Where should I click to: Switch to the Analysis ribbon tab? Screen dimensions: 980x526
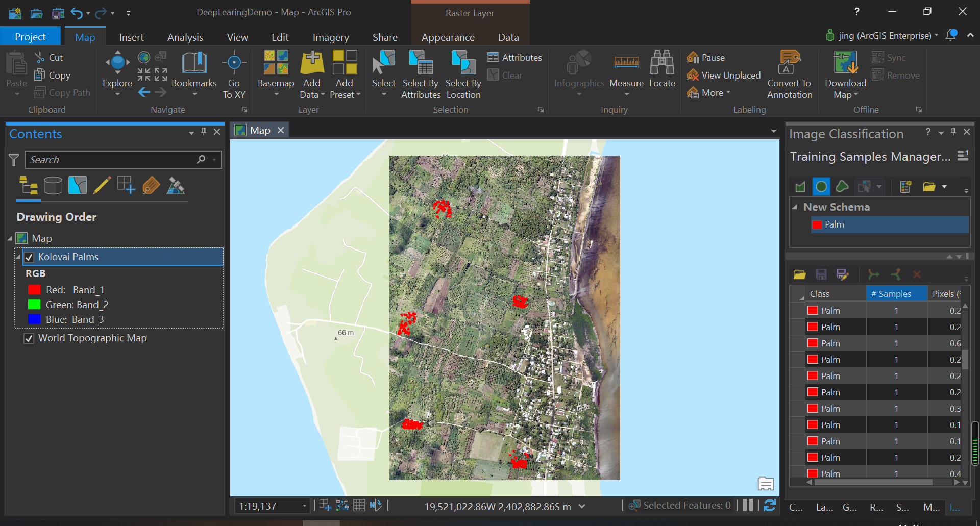[185, 37]
